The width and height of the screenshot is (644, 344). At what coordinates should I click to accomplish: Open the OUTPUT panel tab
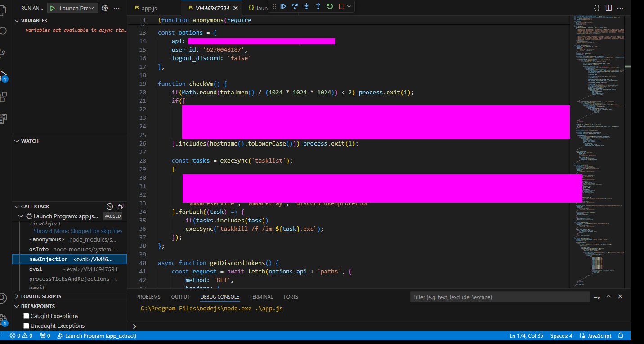(x=180, y=297)
